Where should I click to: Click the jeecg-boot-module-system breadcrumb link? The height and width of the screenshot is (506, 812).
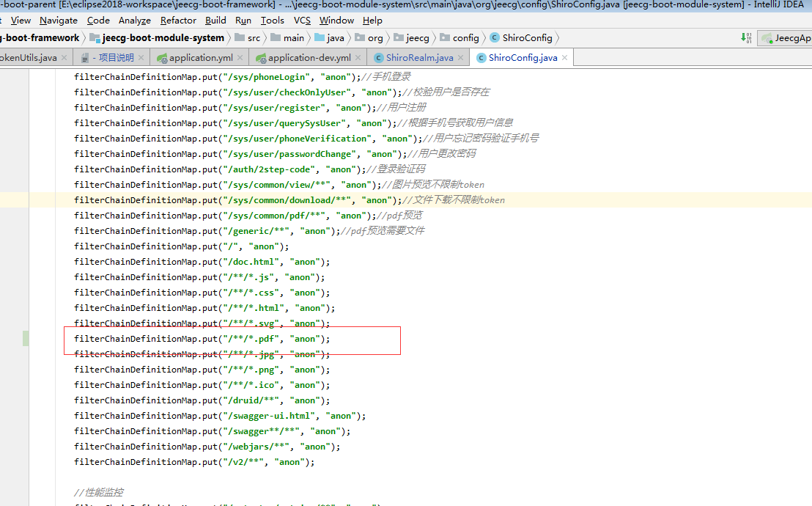tap(163, 37)
